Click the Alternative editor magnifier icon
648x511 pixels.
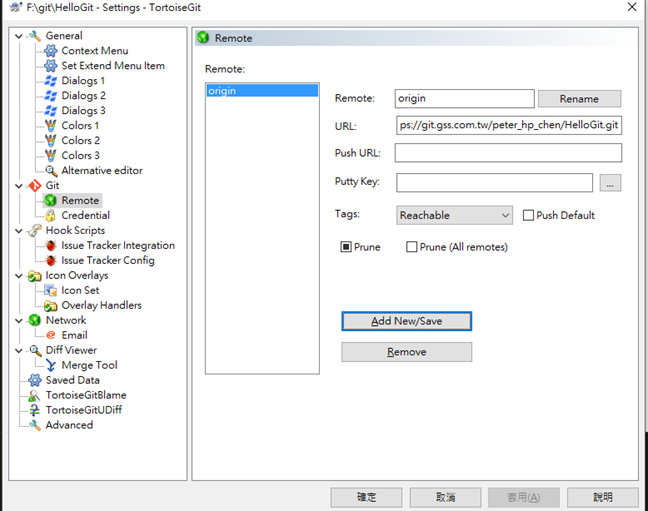(50, 170)
